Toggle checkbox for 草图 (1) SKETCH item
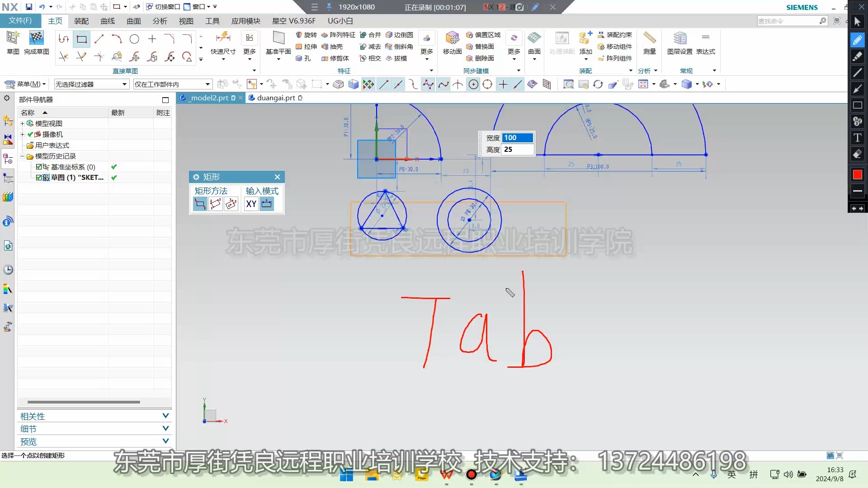 tap(39, 178)
